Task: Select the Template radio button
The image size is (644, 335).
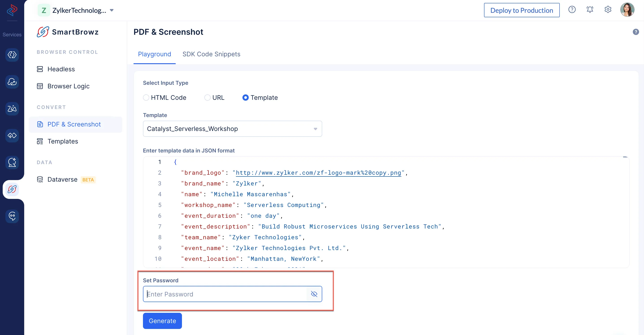Action: coord(246,97)
